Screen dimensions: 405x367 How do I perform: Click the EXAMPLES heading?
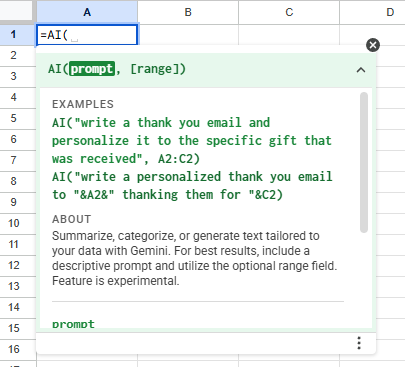click(83, 104)
